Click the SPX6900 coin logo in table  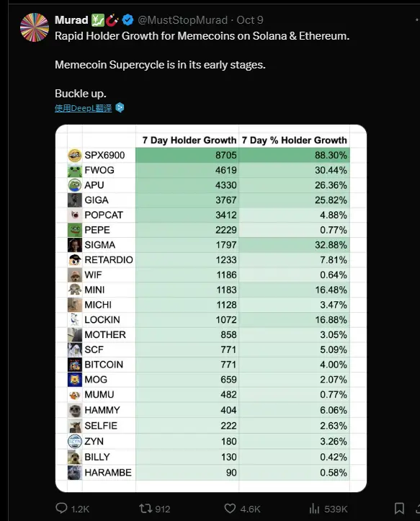click(x=75, y=155)
